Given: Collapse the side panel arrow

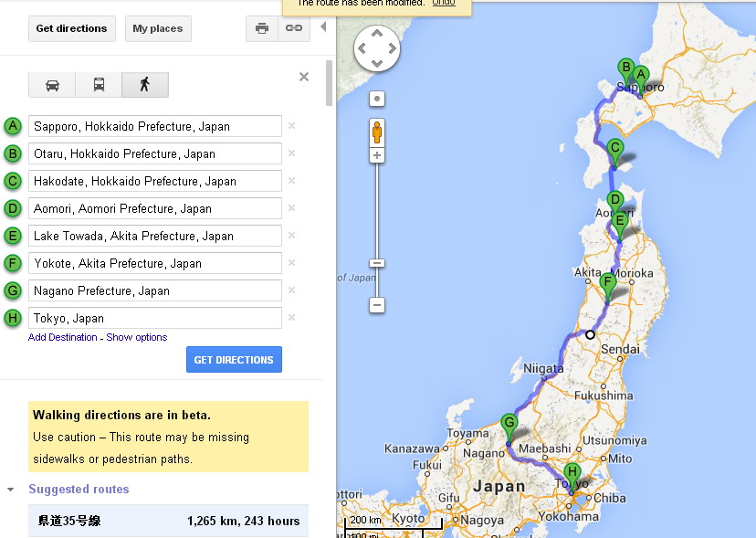Looking at the screenshot, I should [323, 26].
